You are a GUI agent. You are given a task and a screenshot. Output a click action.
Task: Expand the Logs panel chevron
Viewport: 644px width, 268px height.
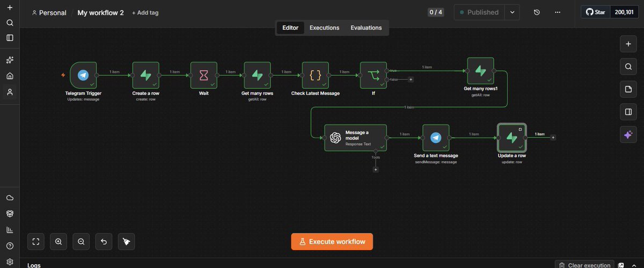point(634,265)
